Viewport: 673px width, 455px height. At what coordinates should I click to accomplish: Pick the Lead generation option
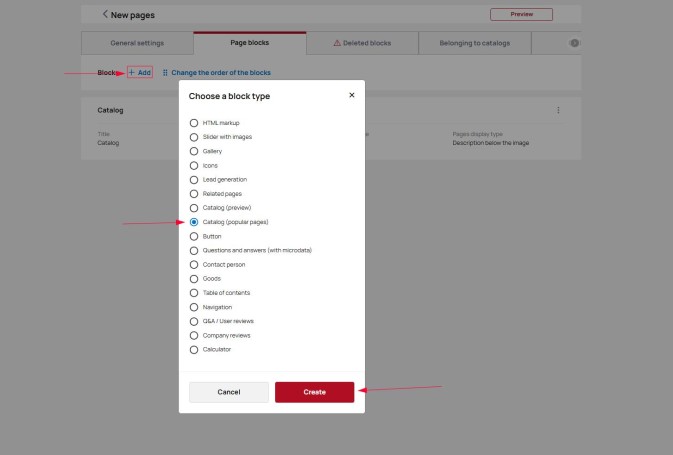click(x=194, y=179)
